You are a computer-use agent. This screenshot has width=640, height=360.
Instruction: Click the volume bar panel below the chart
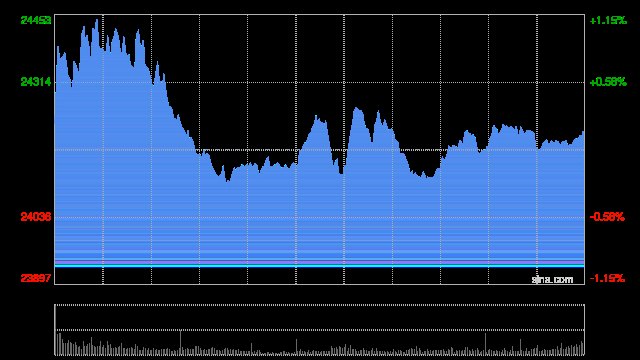coord(320,330)
